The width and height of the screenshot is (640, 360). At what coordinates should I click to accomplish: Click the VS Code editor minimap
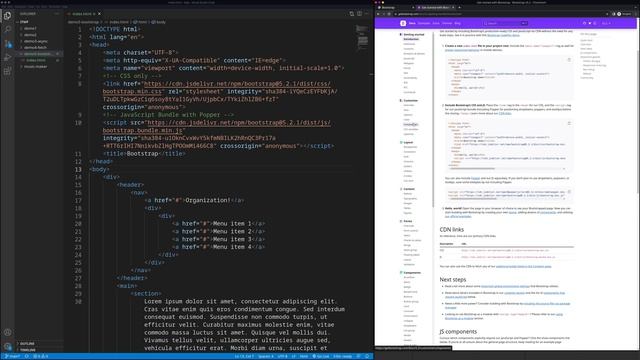(x=362, y=37)
